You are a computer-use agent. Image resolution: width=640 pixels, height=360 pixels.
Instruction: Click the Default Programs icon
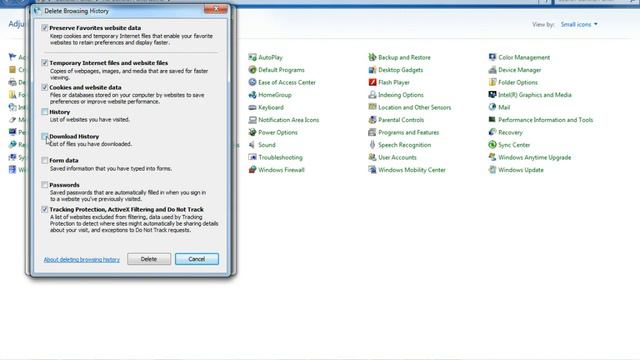click(252, 70)
